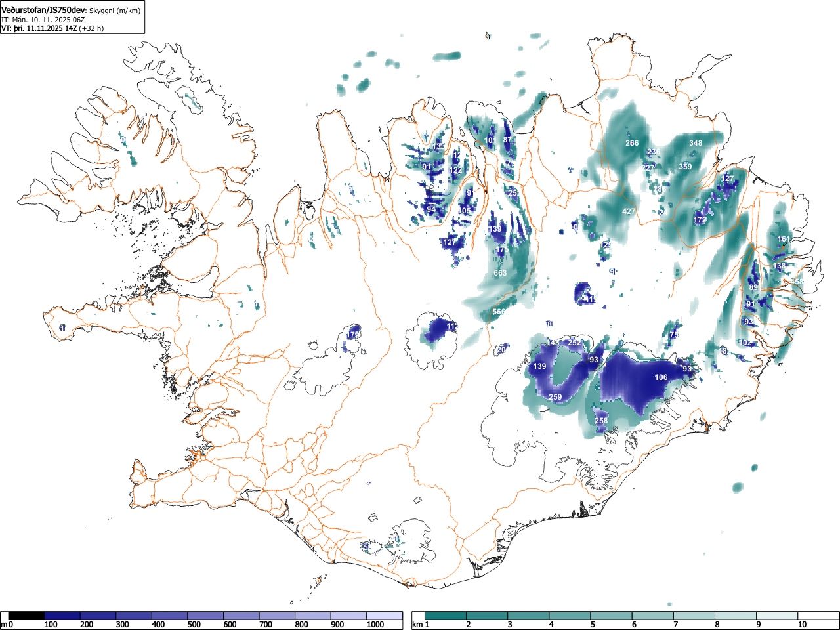Viewport: 840px width, 630px height.
Task: Click the 427 visibility value
Action: 629,211
